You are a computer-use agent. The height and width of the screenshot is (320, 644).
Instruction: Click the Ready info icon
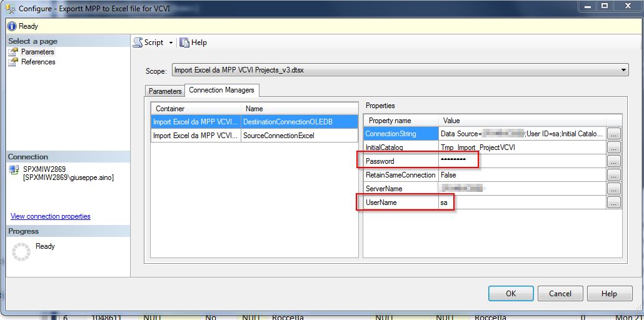pyautogui.click(x=13, y=26)
